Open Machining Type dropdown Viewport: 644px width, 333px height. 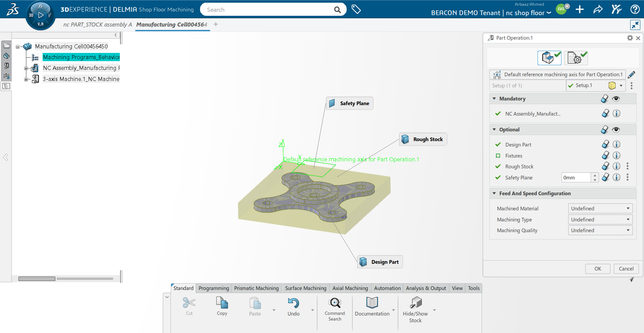click(x=600, y=219)
